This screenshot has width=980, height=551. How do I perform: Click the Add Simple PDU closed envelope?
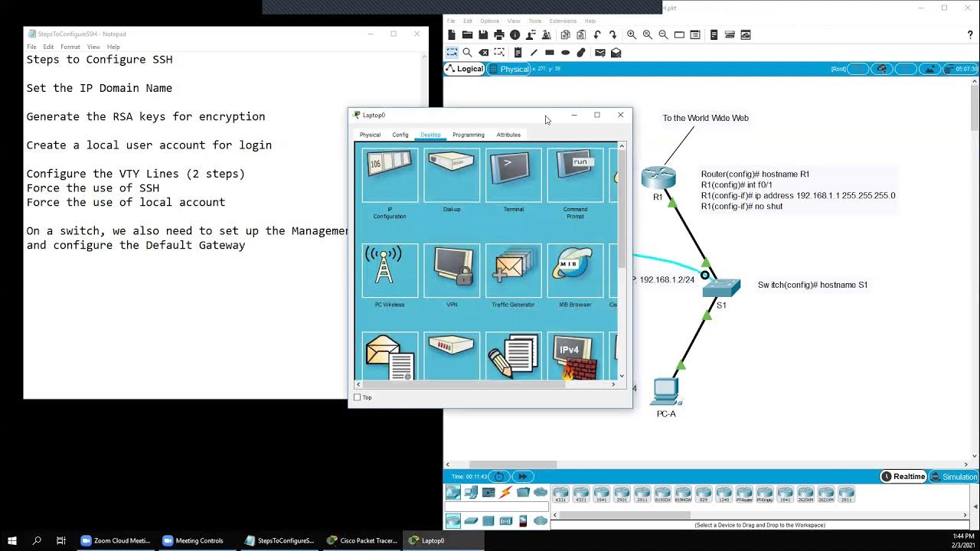click(x=600, y=53)
